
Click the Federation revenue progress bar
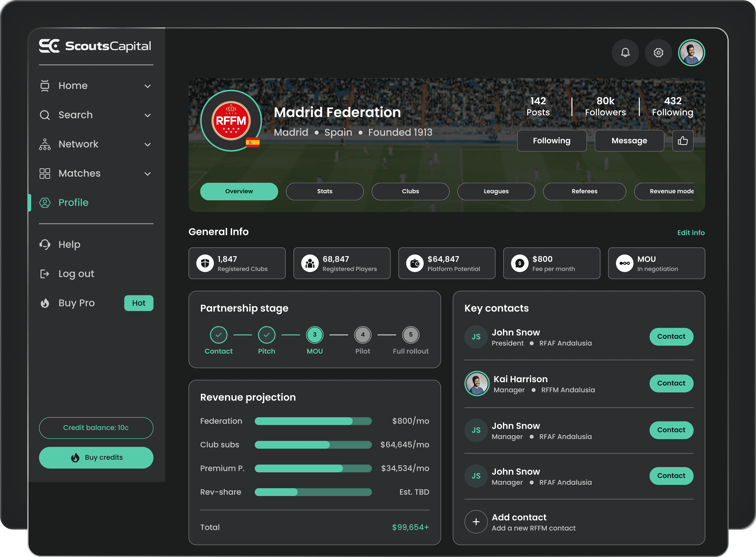pyautogui.click(x=313, y=421)
